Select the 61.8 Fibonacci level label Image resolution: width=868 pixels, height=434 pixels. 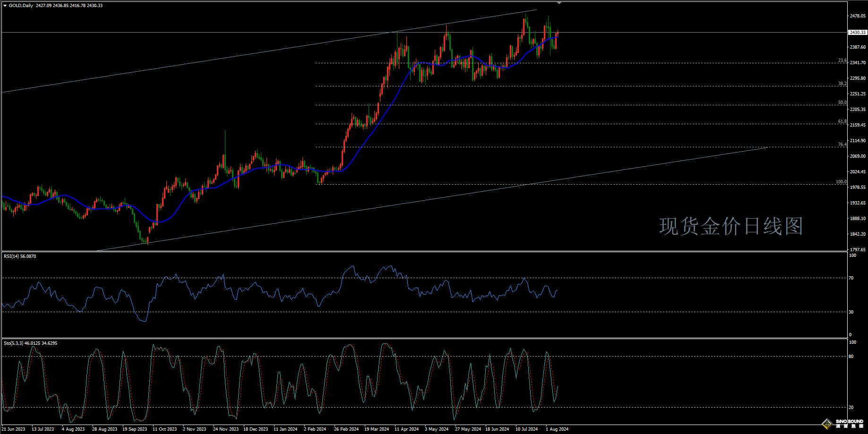click(842, 121)
